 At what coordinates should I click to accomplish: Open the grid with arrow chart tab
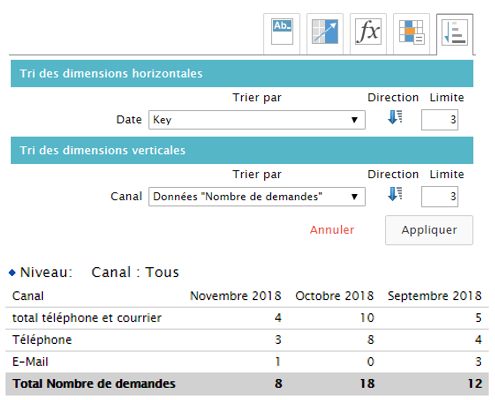tap(325, 32)
